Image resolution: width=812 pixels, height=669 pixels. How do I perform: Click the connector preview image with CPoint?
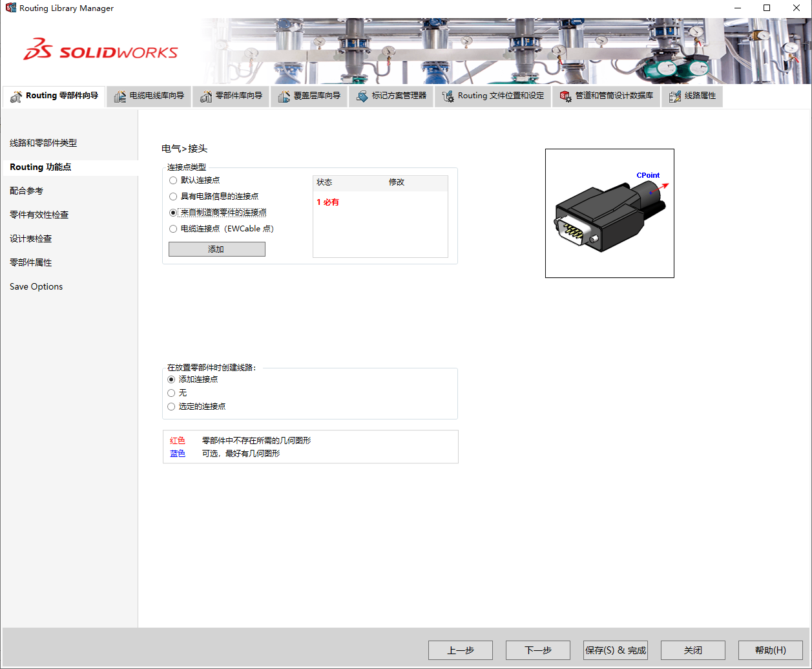pyautogui.click(x=610, y=213)
